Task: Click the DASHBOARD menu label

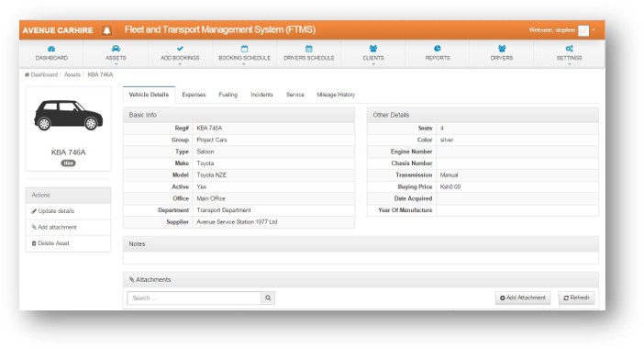Action: [51, 58]
